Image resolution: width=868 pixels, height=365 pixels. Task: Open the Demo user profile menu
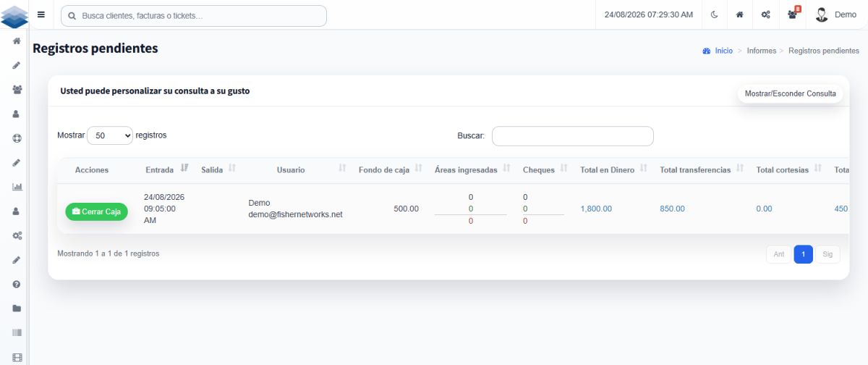click(x=835, y=14)
